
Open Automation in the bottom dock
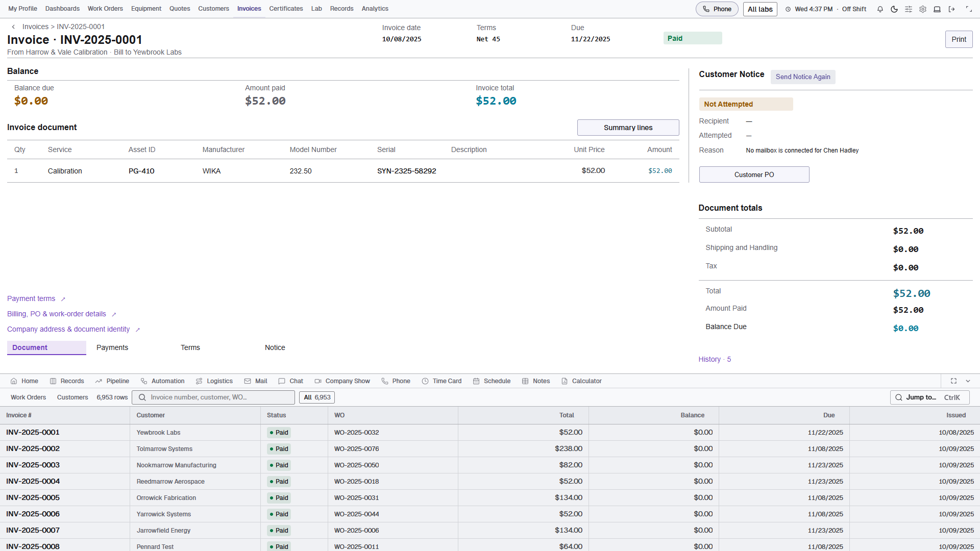[162, 381]
